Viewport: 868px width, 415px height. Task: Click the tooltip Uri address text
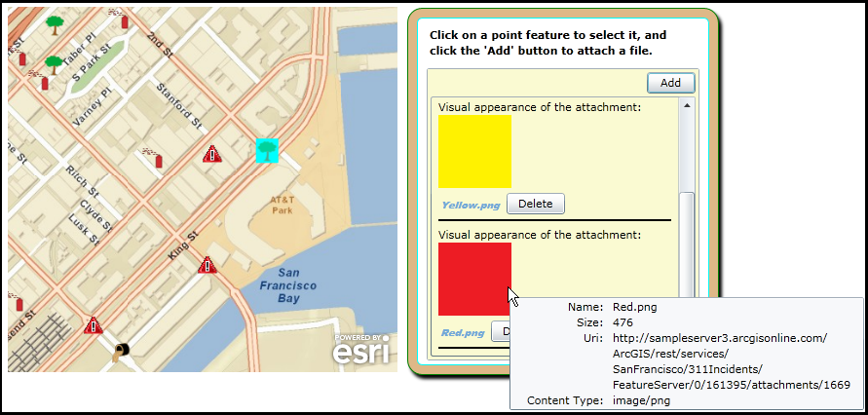tap(732, 361)
